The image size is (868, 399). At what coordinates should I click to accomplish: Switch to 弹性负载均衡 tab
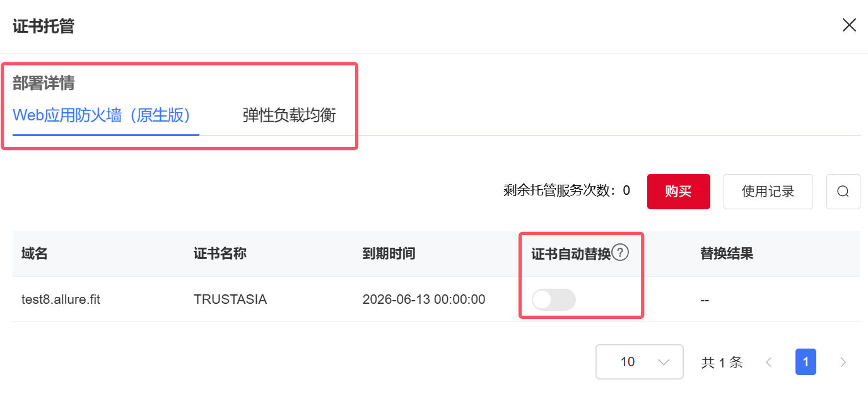(289, 115)
